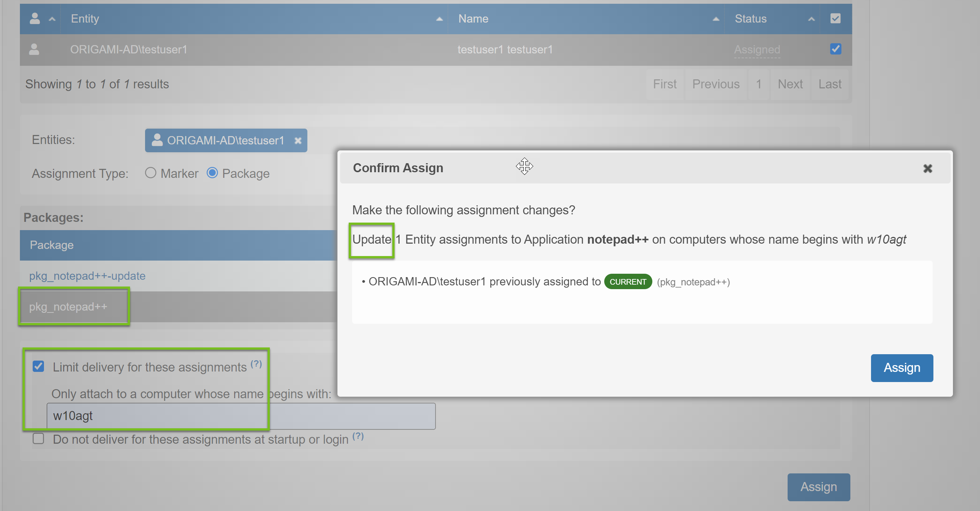
Task: Sort by Name column arrow
Action: click(x=715, y=19)
